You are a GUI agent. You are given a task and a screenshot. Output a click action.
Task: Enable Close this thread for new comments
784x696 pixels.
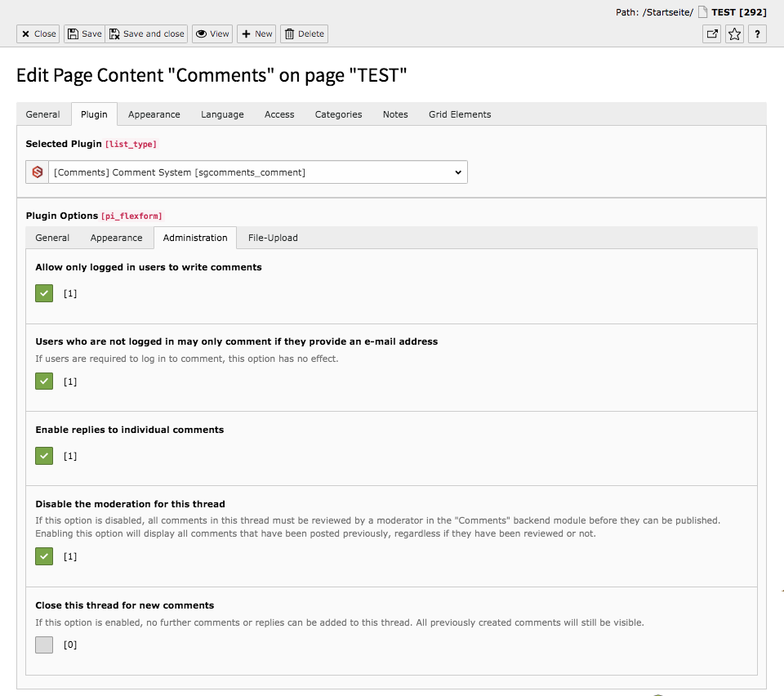[x=44, y=645]
